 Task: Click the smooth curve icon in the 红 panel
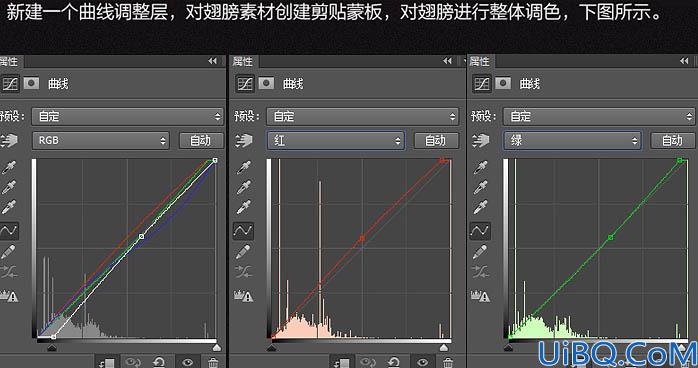(244, 271)
